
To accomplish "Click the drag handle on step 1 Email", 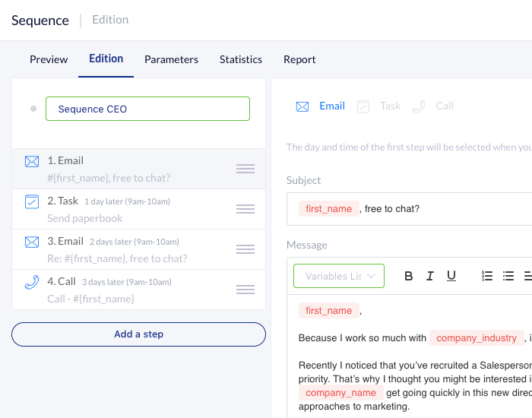I will (245, 169).
